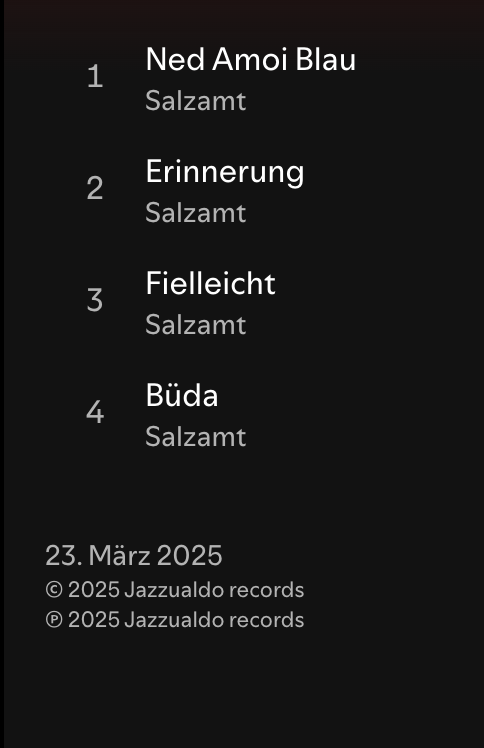
Task: Open Salzamt artist link beneath Büda
Action: 196,436
